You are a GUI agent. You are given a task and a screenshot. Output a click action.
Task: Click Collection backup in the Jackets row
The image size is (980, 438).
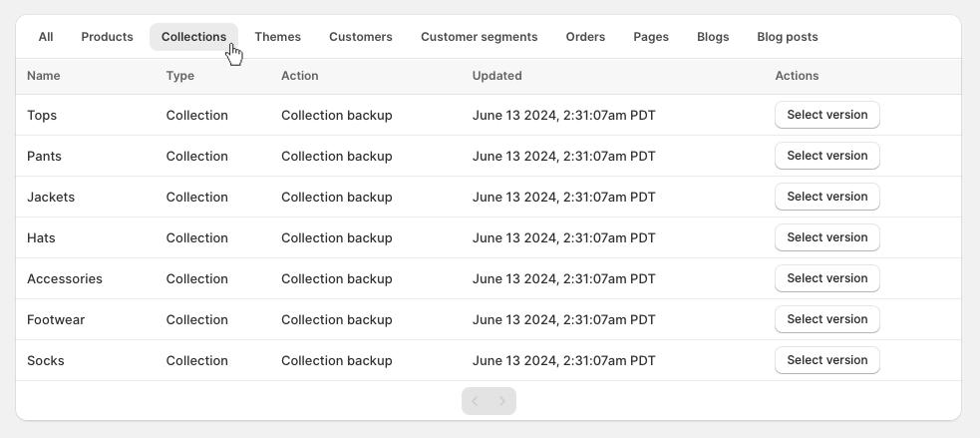click(336, 198)
